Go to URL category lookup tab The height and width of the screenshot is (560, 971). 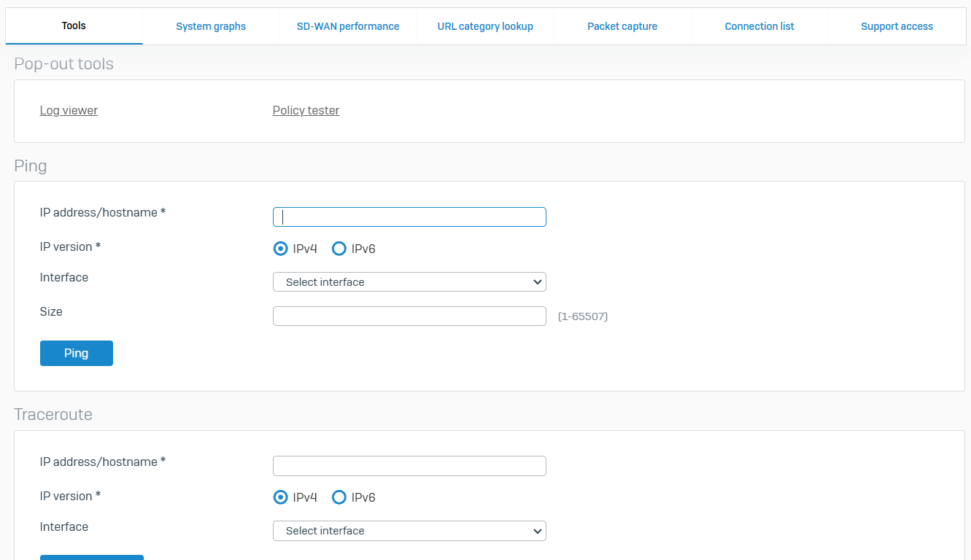pos(485,26)
